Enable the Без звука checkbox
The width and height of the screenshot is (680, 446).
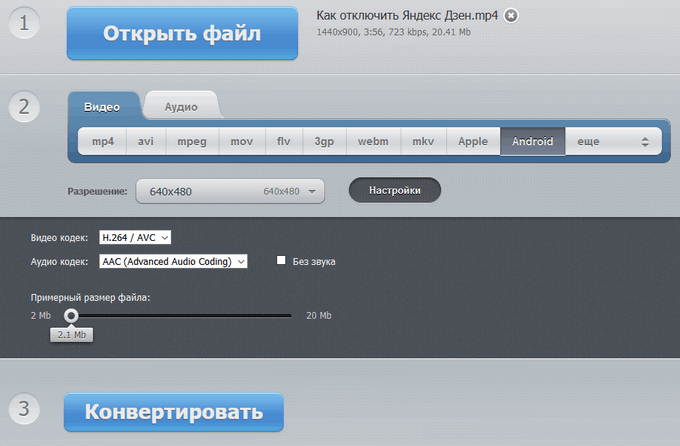pos(281,260)
